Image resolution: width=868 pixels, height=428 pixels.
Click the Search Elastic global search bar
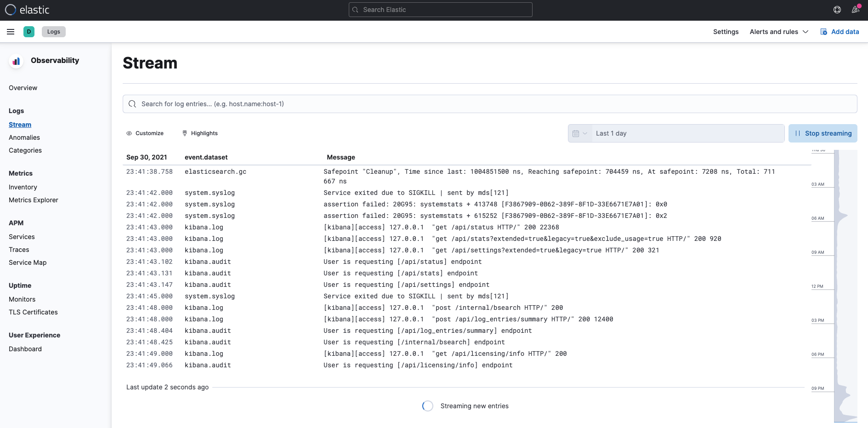pyautogui.click(x=440, y=10)
